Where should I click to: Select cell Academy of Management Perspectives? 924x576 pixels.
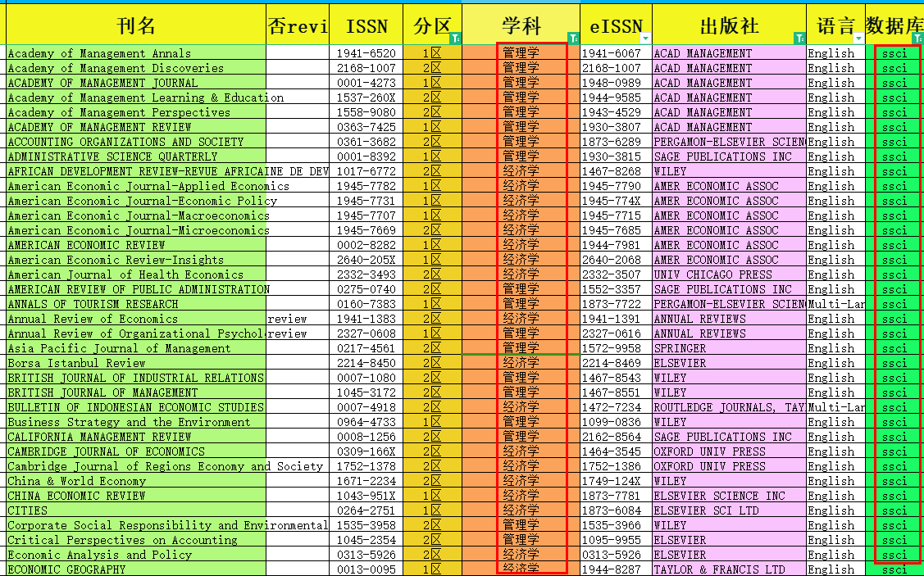[x=136, y=112]
